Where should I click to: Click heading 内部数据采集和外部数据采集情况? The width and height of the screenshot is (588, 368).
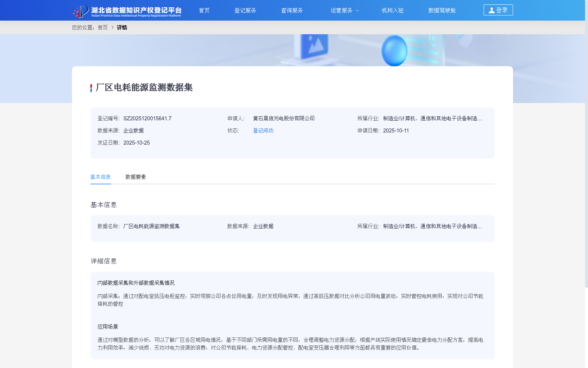136,283
